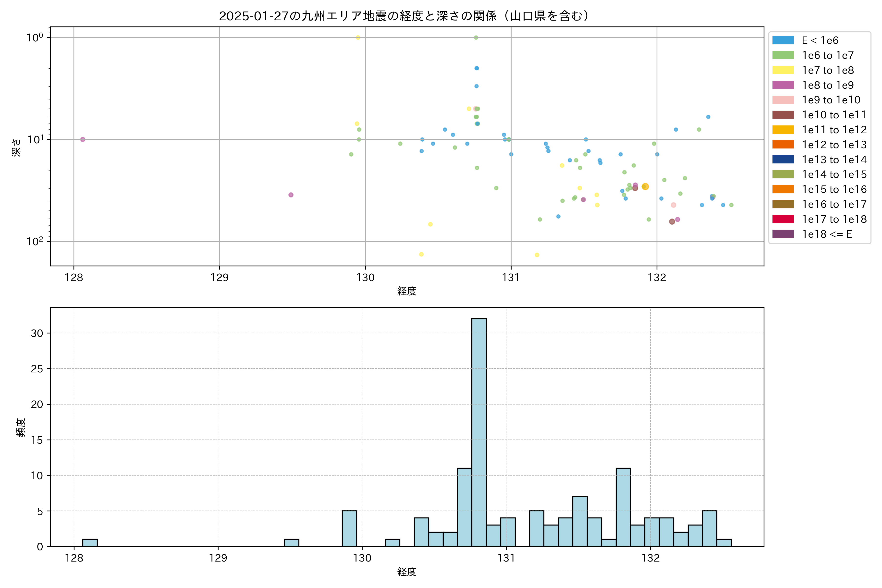The height and width of the screenshot is (588, 882).
Task: Click the 1e8 to 1e9 purple swatch
Action: (x=783, y=85)
